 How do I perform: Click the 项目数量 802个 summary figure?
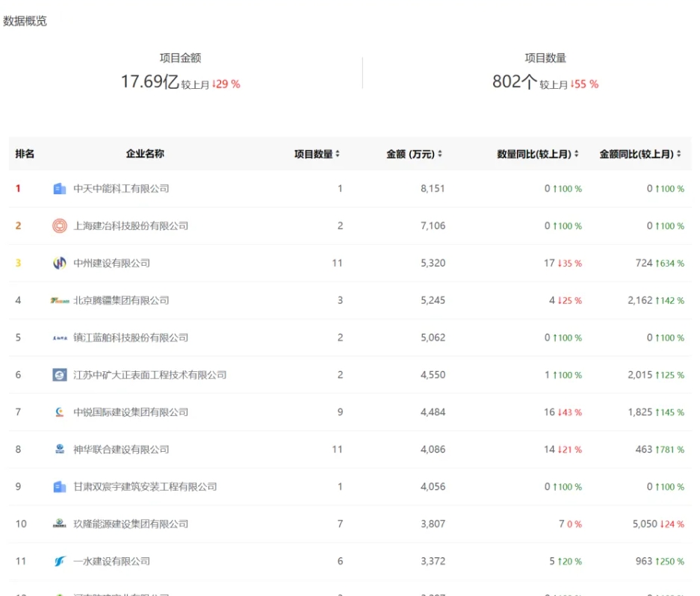pos(515,82)
